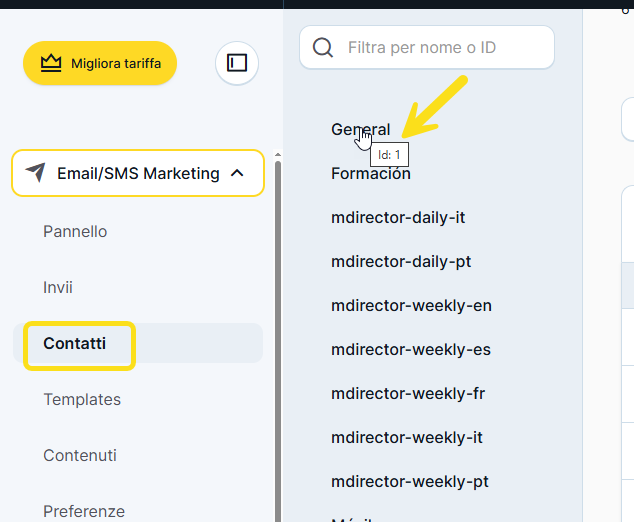Click the crown icon on Migliora tariffa
Screen dimensions: 634x522
coord(51,63)
